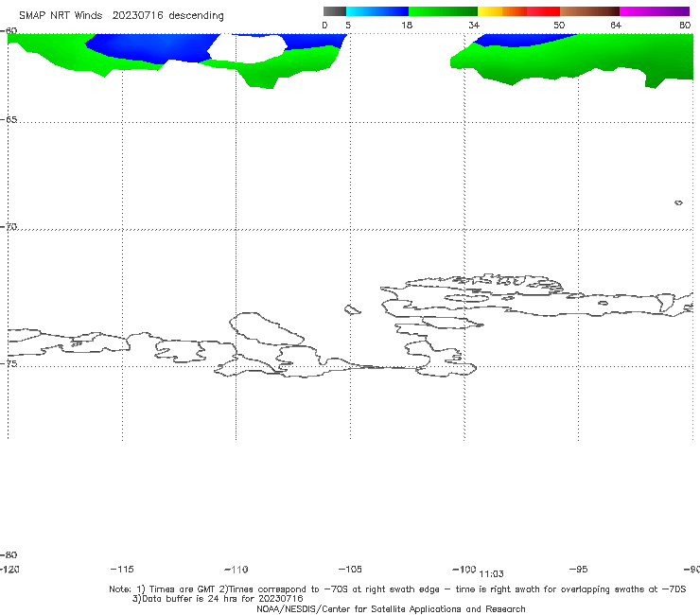700x615 pixels.
Task: Click the -100 longitude label
Action: tap(464, 569)
